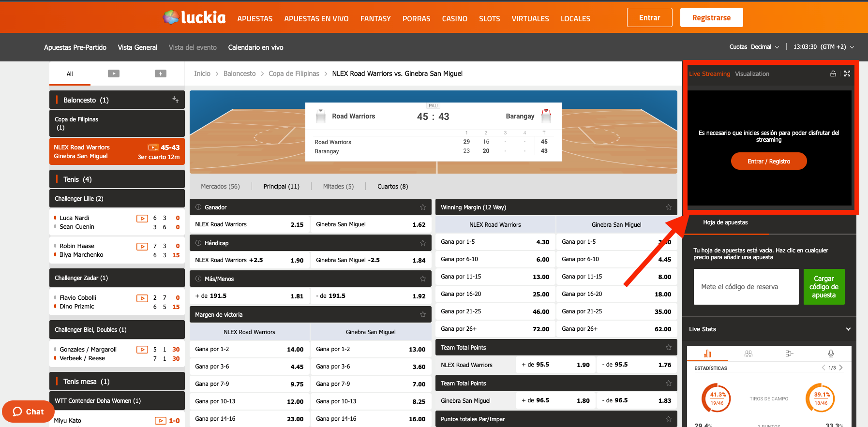Switch to Principal (11) tab
The height and width of the screenshot is (427, 868).
point(282,186)
